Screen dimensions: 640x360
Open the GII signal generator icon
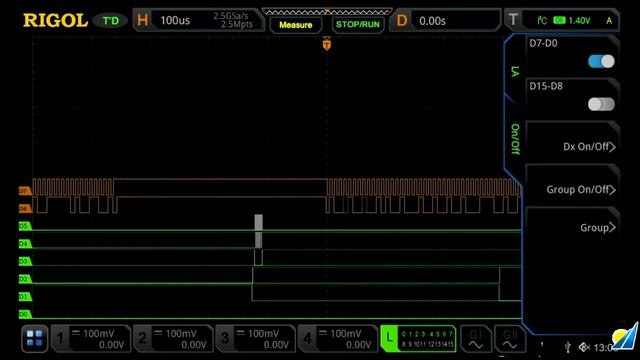(x=510, y=338)
